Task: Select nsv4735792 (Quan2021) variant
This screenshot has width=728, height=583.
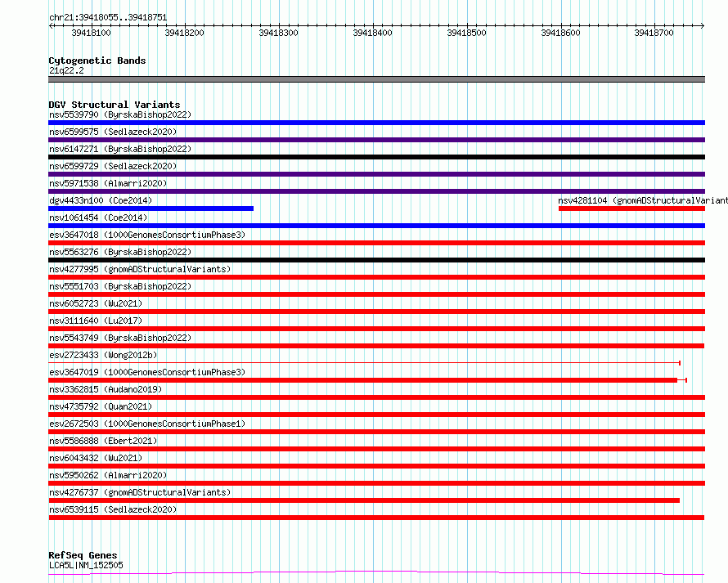Action: [x=101, y=406]
